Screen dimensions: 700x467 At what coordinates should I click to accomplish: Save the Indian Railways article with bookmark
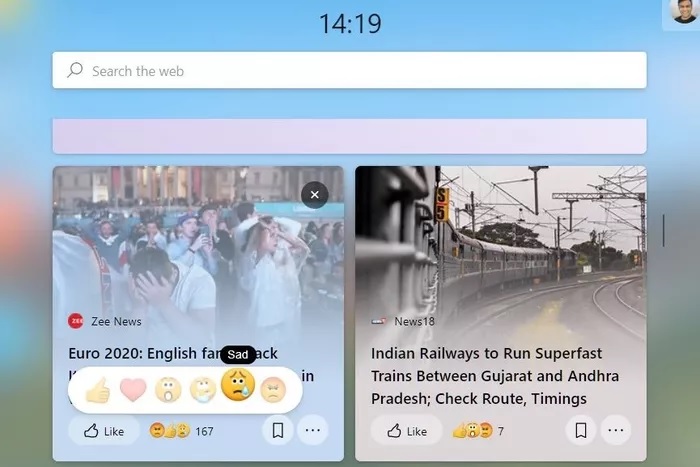[x=580, y=431]
